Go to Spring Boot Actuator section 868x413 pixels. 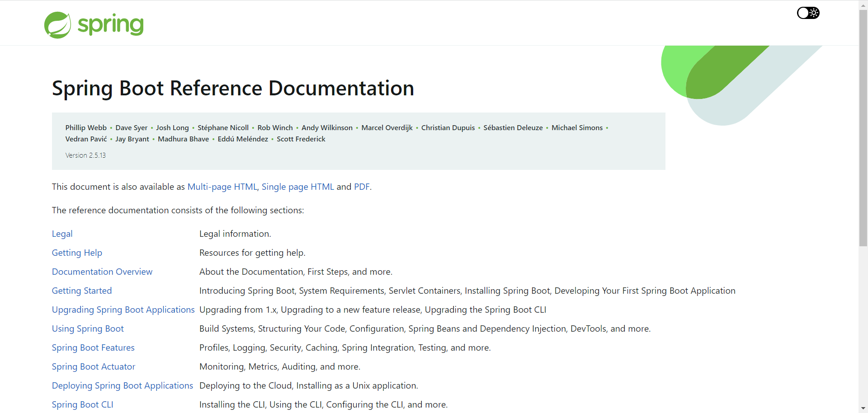(x=94, y=366)
